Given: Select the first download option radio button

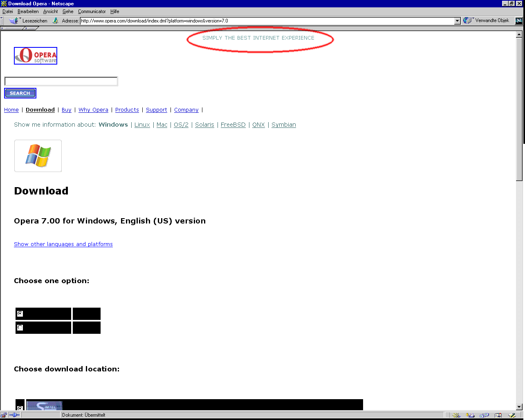Looking at the screenshot, I should (20, 314).
